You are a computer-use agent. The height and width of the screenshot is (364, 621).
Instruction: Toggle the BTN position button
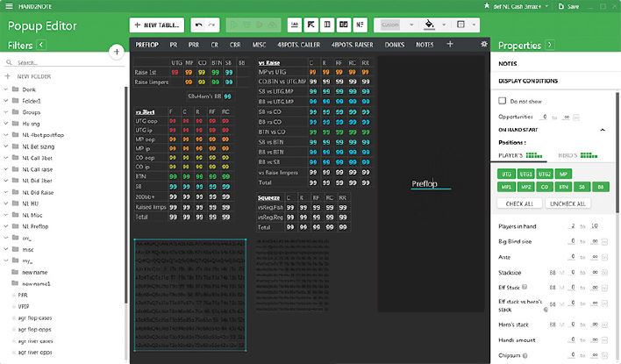[x=565, y=187]
